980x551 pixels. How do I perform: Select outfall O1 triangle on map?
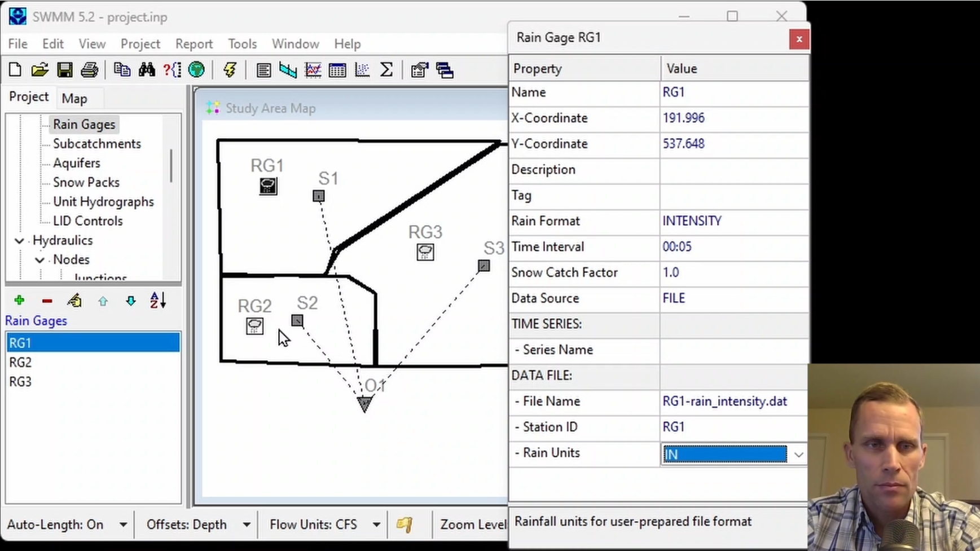pyautogui.click(x=364, y=404)
